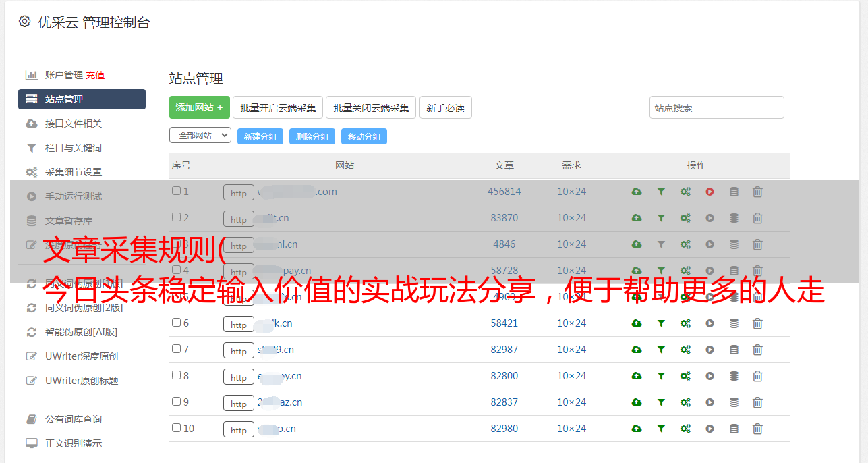Check the box next to row 9
The image size is (868, 463).
click(176, 402)
